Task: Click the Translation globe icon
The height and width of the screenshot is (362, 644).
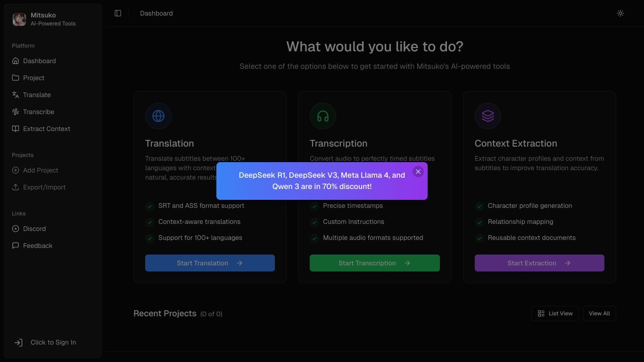Action: (158, 116)
